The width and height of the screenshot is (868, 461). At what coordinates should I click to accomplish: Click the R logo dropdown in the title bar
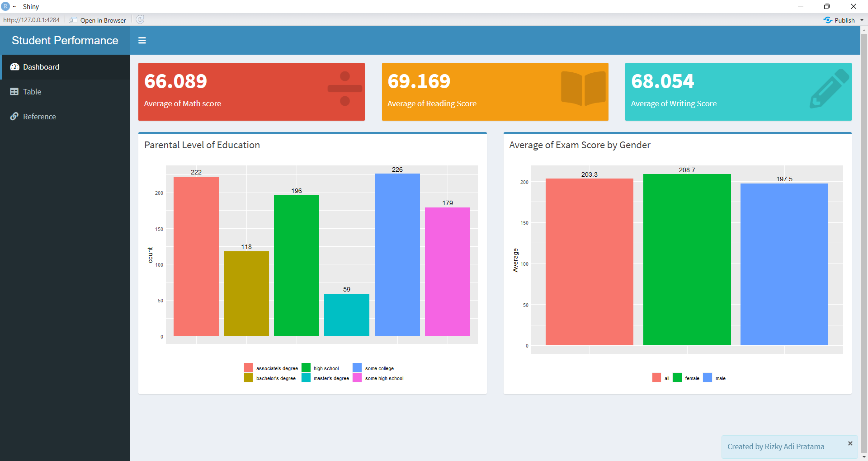point(5,6)
